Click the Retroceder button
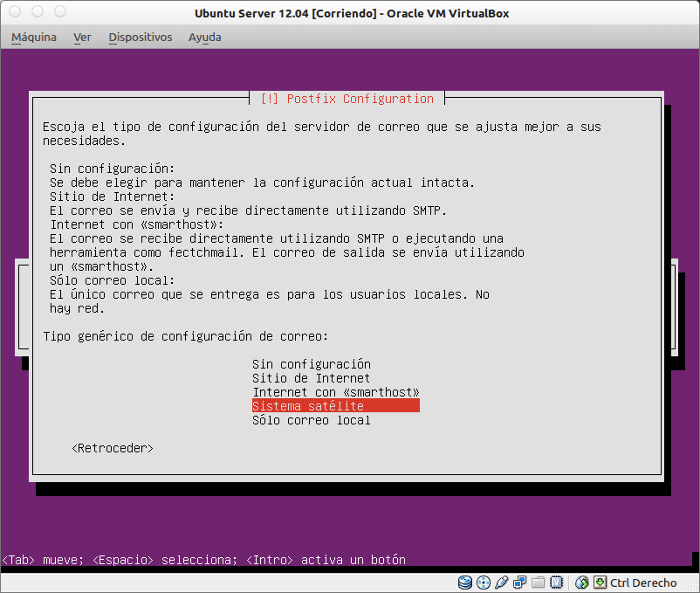Viewport: 700px width, 593px height. (x=112, y=448)
